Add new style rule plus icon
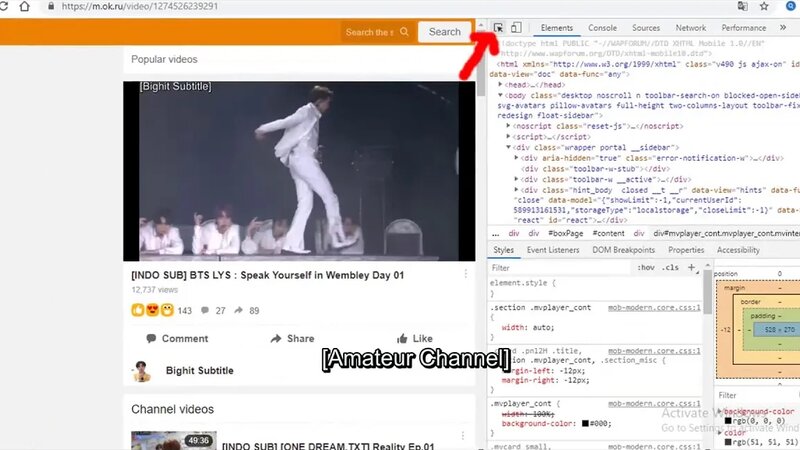This screenshot has width=800, height=450. [x=691, y=267]
